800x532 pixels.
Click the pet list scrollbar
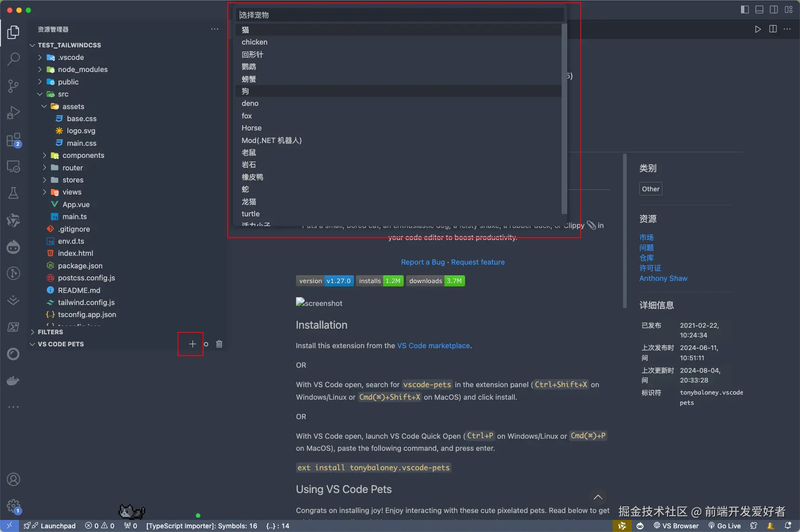click(x=564, y=119)
